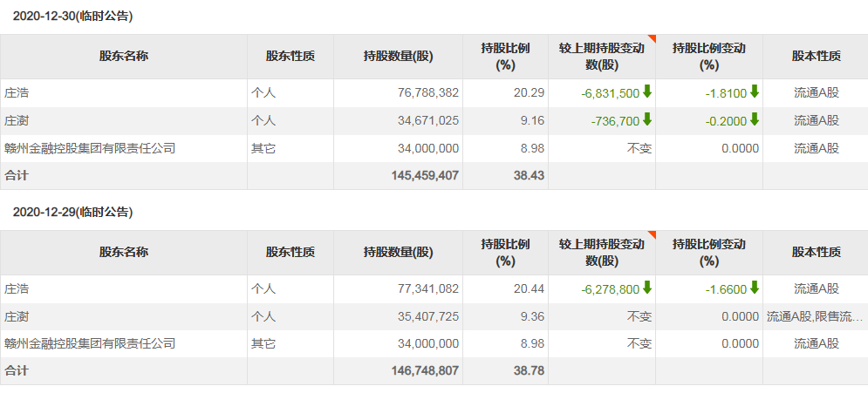Click green down arrow beside -0.2000
Screen dimensions: 868x393
point(755,119)
